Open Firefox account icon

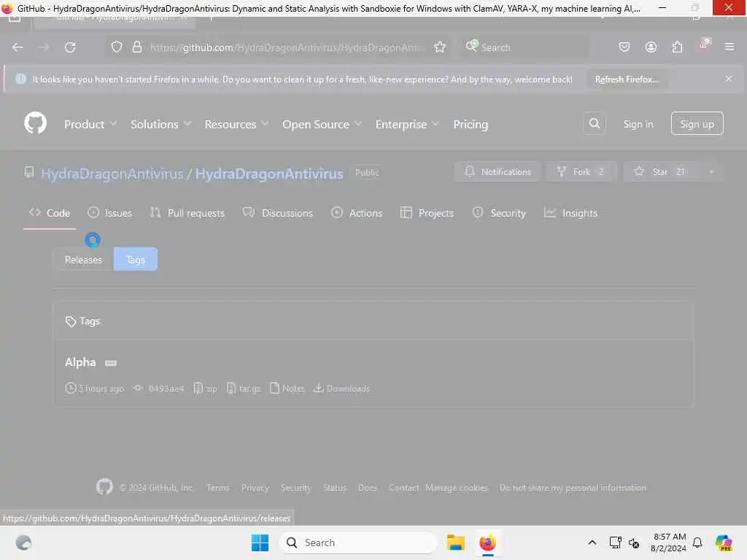coord(651,47)
